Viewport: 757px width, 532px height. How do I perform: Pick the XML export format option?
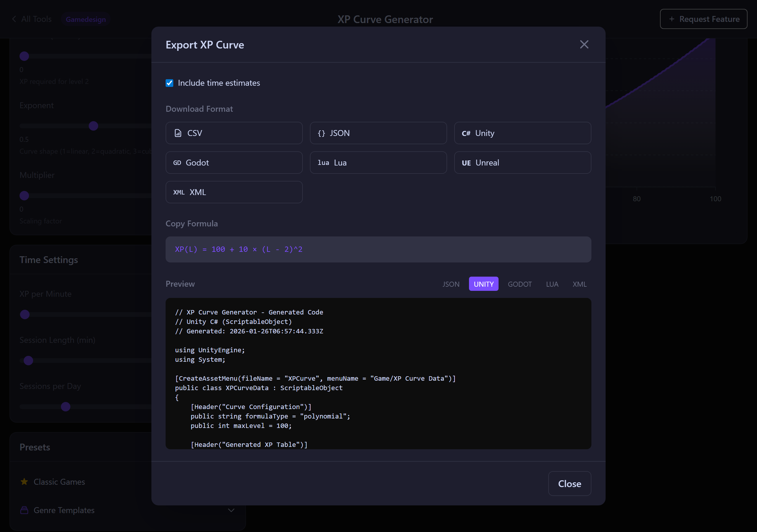[x=234, y=192]
